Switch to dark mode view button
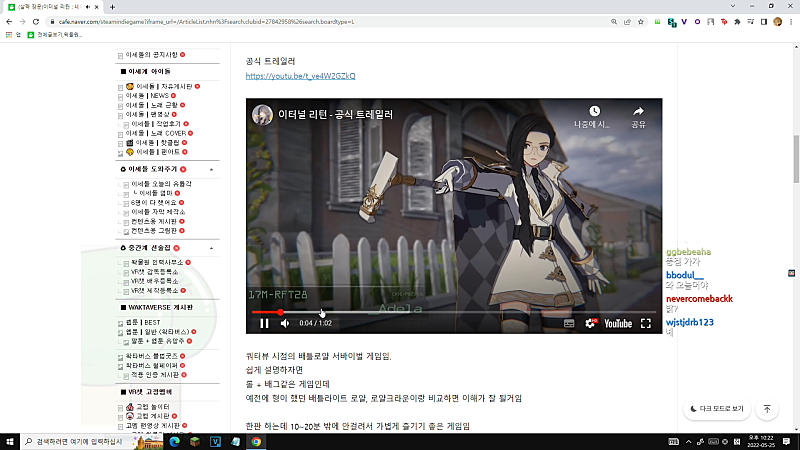This screenshot has width=800, height=450. click(717, 409)
